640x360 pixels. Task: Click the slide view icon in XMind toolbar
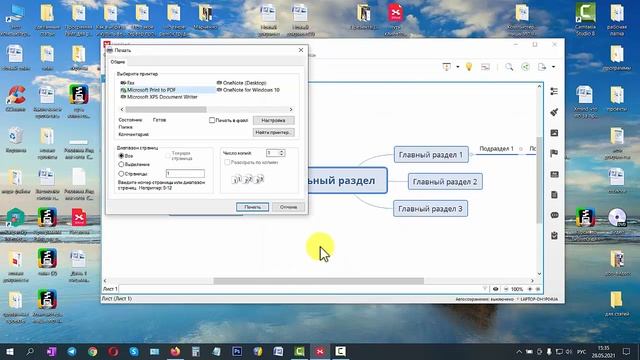pyautogui.click(x=485, y=67)
